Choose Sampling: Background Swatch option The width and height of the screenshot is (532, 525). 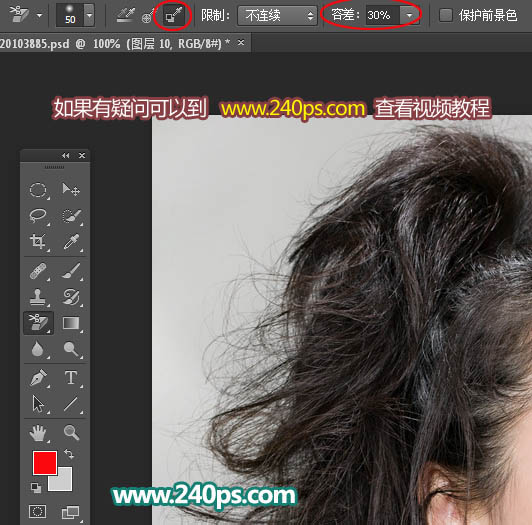click(173, 16)
